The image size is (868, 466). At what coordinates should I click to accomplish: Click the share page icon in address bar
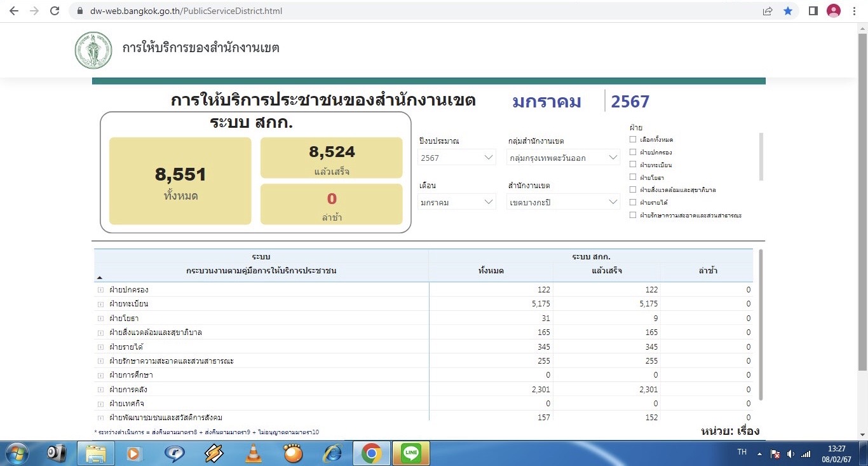[x=768, y=11]
